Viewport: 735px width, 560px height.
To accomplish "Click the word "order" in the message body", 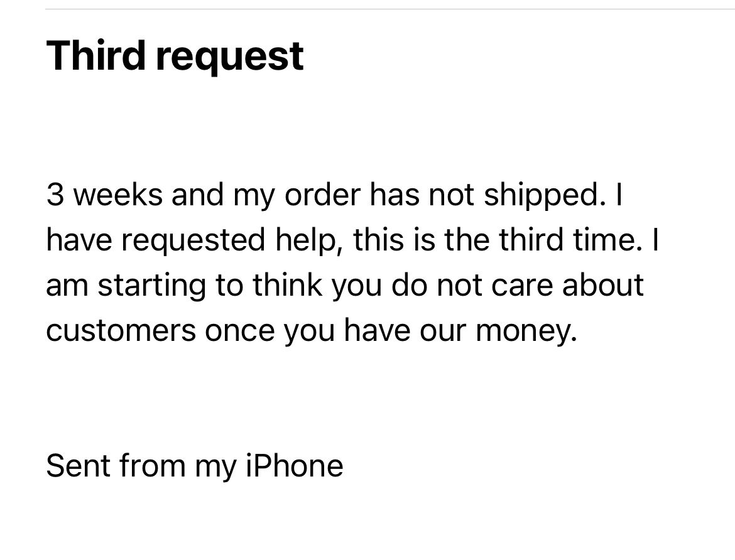I will (323, 194).
